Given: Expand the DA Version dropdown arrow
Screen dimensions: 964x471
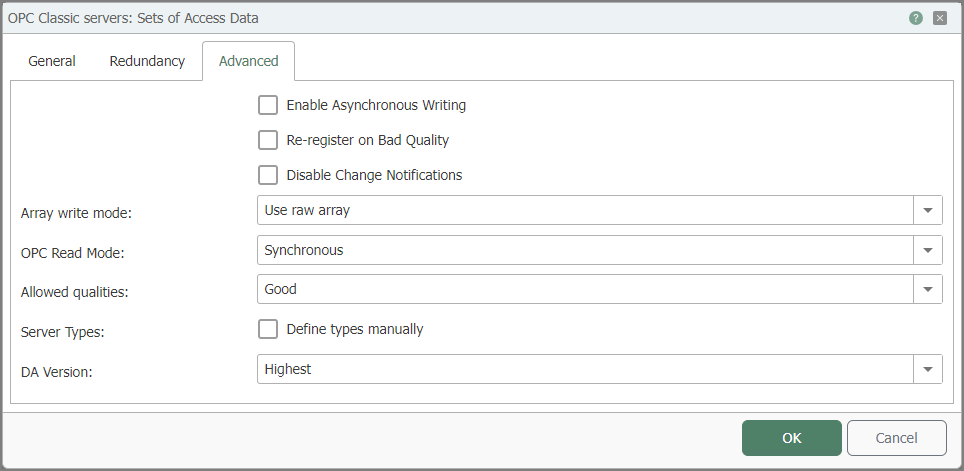Looking at the screenshot, I should [928, 369].
